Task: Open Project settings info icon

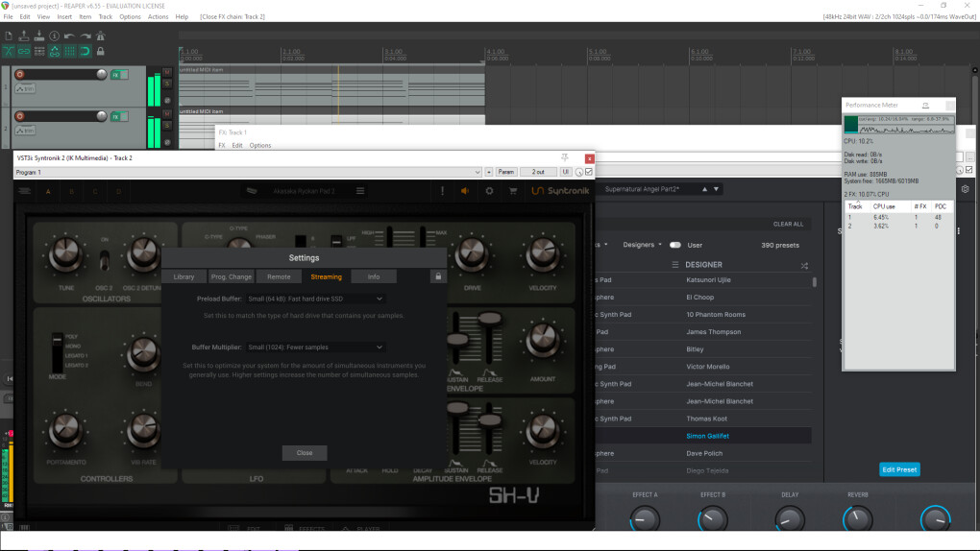Action: pos(55,36)
